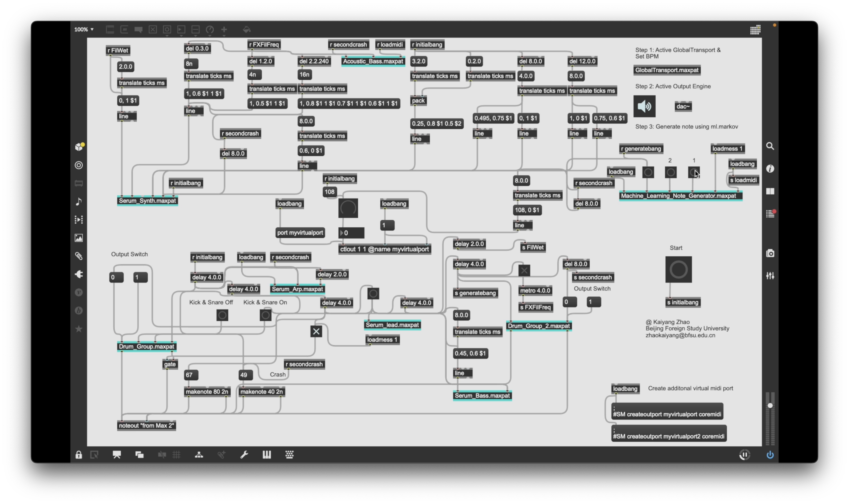Screen dimensions: 849x504
Task: Click the Kick & Snare On bang
Action: click(265, 315)
